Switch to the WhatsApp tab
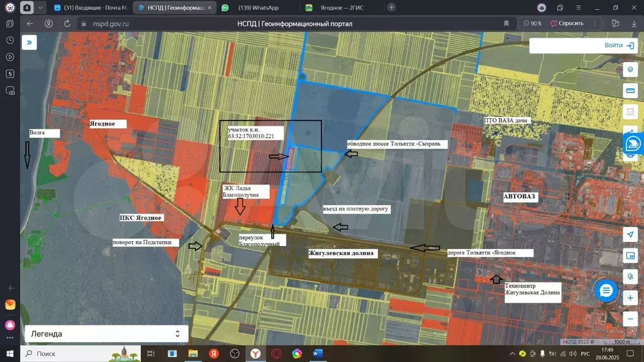 tap(257, 8)
